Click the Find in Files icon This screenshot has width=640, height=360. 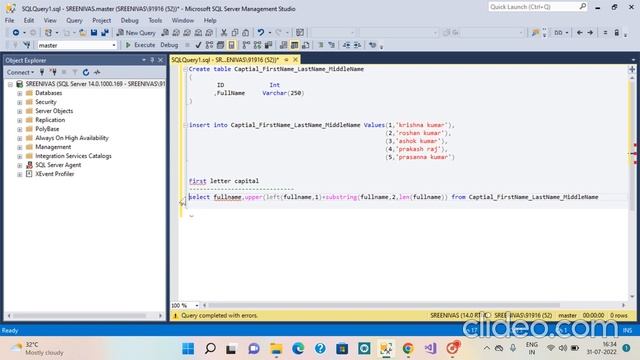(x=535, y=32)
